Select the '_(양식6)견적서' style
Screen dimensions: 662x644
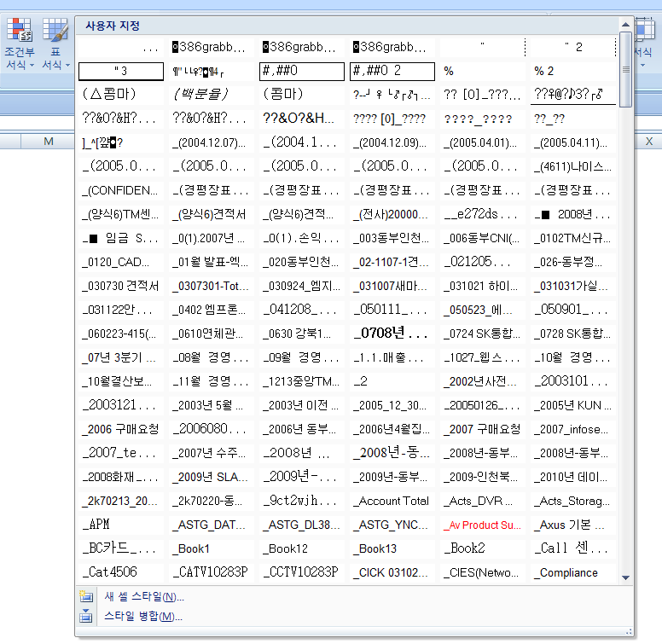pos(212,214)
